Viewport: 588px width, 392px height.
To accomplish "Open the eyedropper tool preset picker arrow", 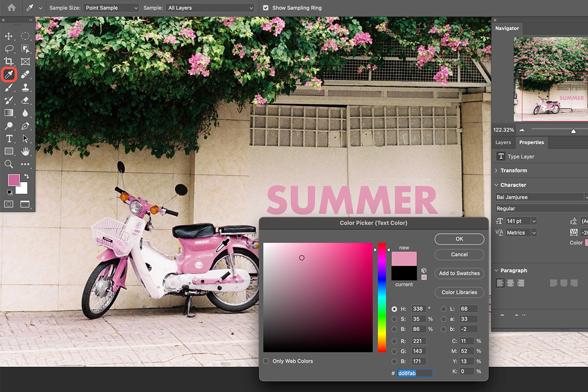I will [40, 8].
